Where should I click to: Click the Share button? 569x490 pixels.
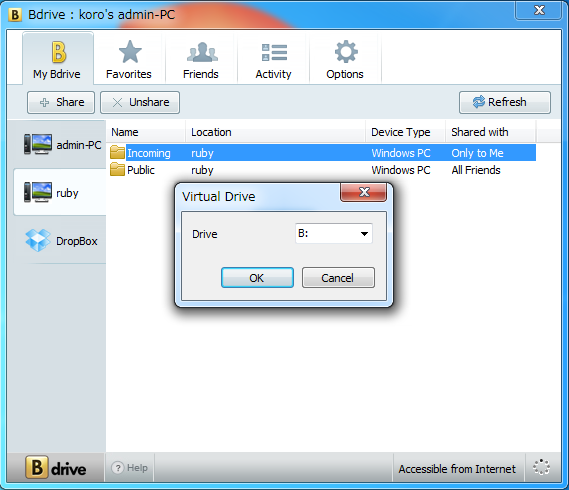pyautogui.click(x=61, y=102)
